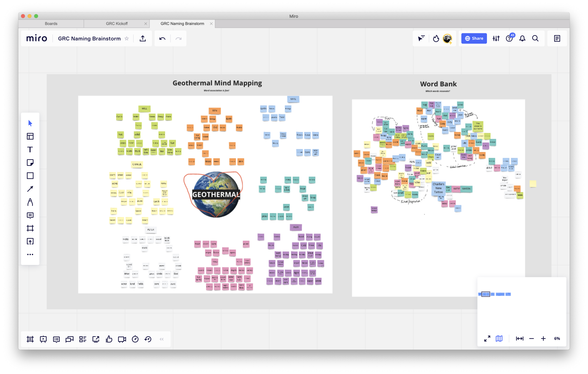
Task: Select the Connection line arrow tool
Action: (x=30, y=189)
